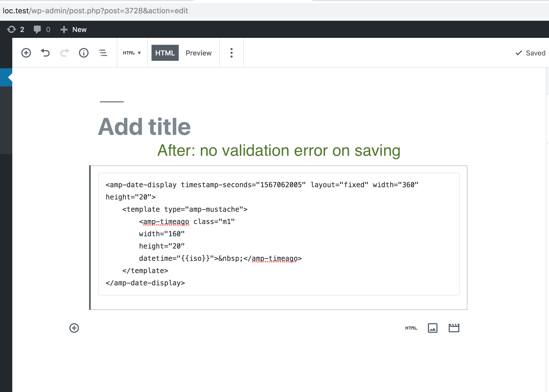Click the template type="amp-mustache" line
Viewport: 549px width, 392px height.
185,209
